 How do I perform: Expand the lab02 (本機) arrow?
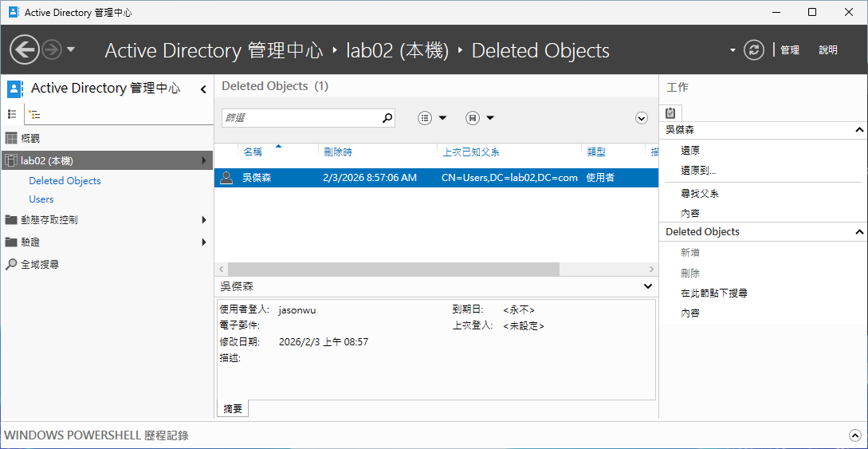204,160
